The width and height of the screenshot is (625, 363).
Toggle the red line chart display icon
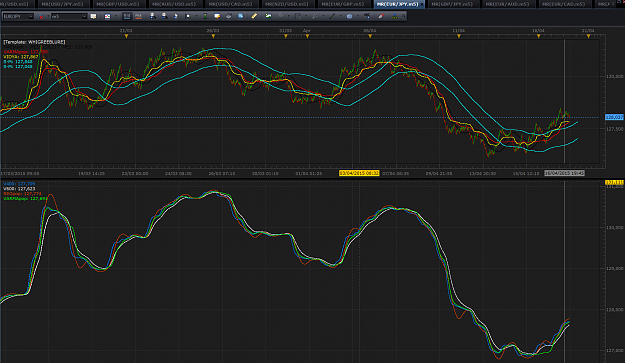click(138, 16)
